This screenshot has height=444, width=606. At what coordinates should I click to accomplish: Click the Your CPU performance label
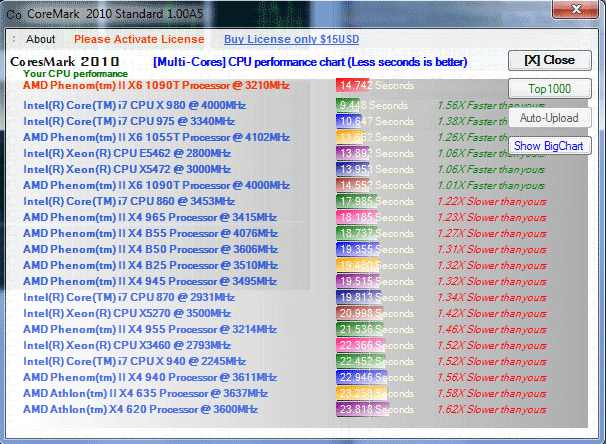point(75,74)
